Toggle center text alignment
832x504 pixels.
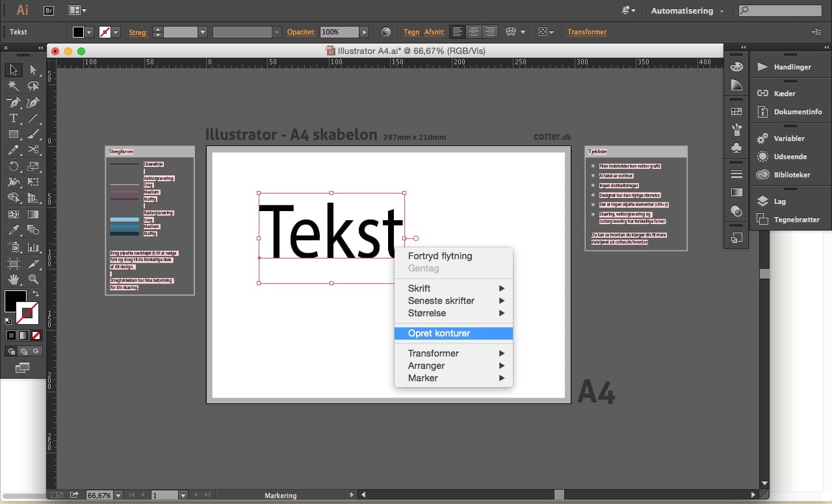point(474,32)
